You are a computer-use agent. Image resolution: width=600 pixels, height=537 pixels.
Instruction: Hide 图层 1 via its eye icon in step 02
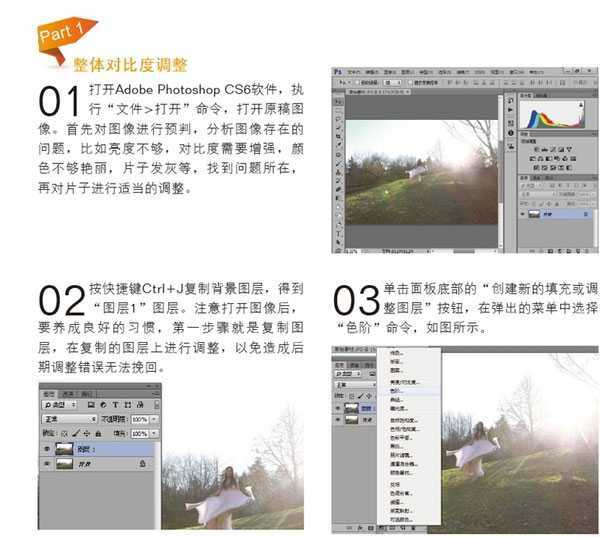[x=47, y=449]
